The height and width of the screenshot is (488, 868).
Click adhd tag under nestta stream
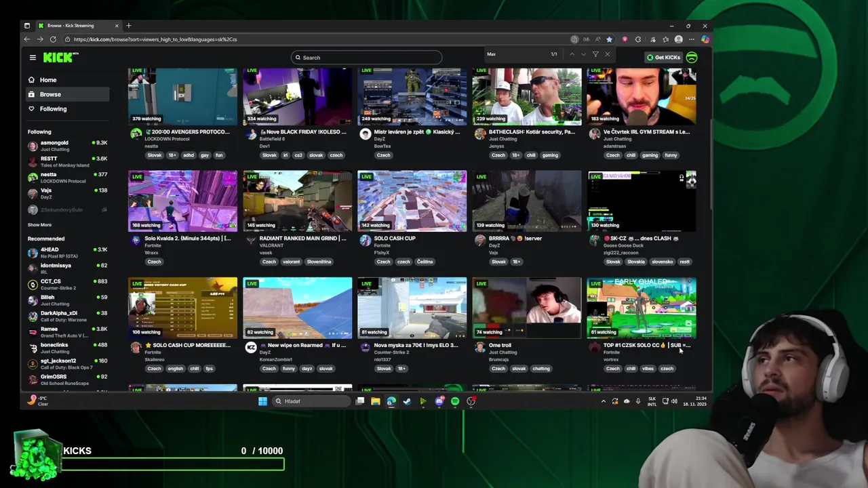point(189,155)
